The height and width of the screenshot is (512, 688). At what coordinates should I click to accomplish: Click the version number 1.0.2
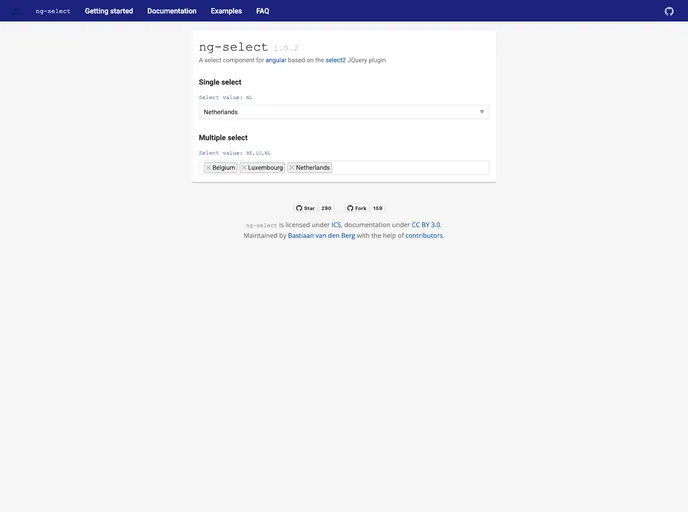[x=286, y=48]
